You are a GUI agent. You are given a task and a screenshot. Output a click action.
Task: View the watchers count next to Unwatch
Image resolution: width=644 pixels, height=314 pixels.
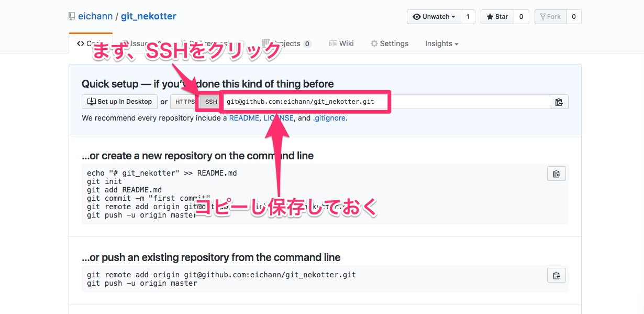coord(468,17)
